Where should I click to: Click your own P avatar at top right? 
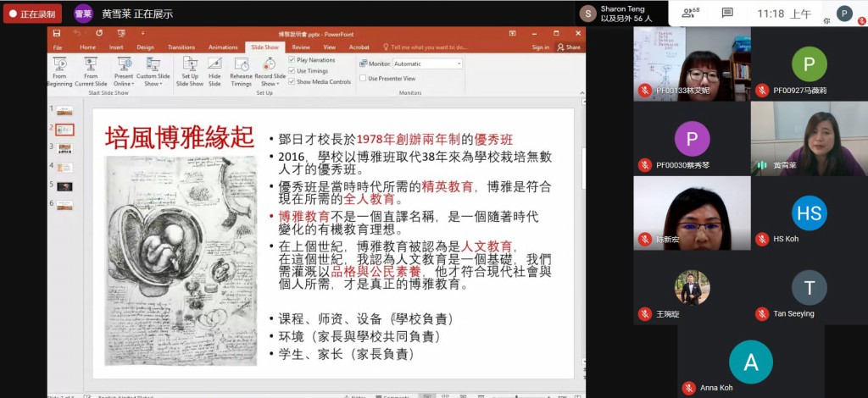(x=844, y=14)
